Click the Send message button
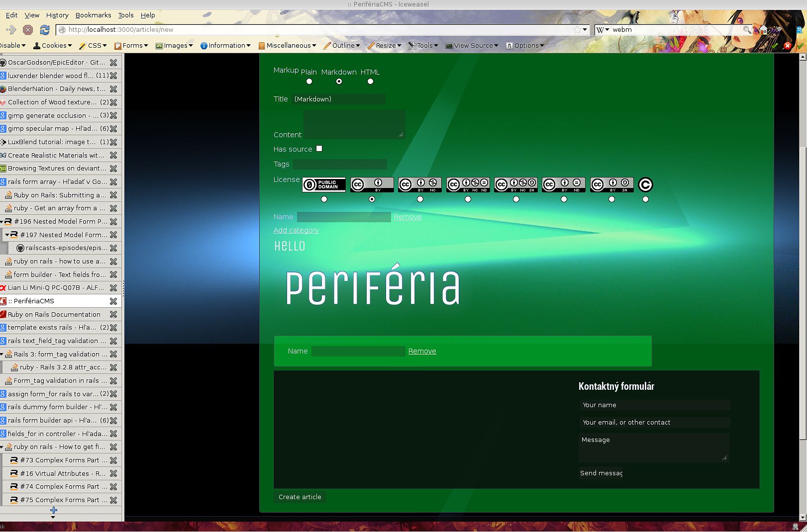This screenshot has height=532, width=807. coord(601,473)
